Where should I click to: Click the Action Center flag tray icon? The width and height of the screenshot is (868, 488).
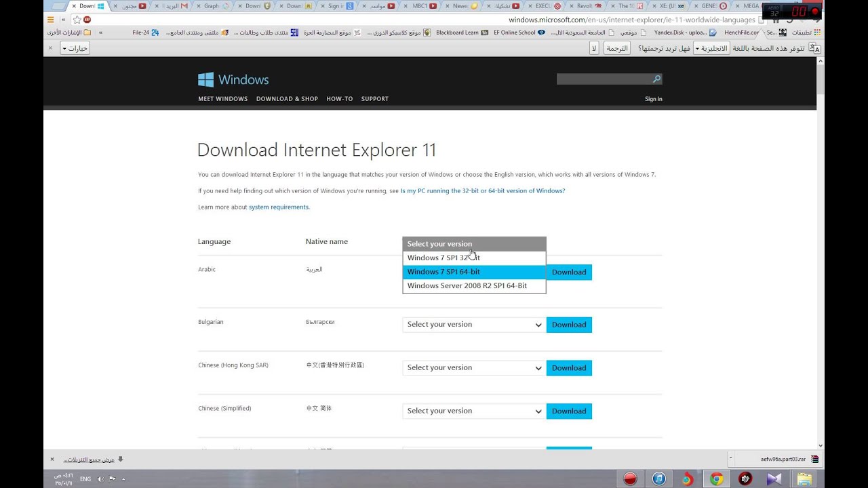point(113,479)
